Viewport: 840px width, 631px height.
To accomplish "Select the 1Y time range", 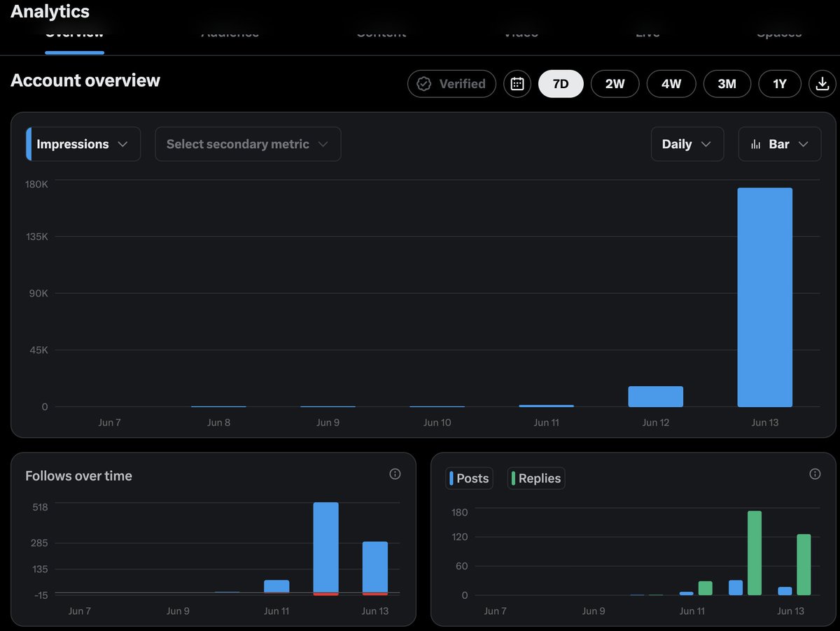I will 780,84.
